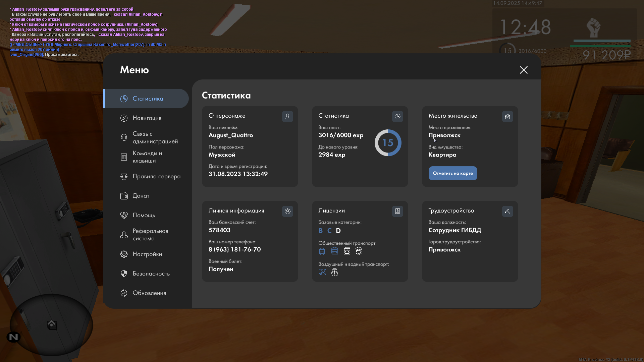Click the level 15 circular progress ring
The image size is (644, 362).
(388, 143)
